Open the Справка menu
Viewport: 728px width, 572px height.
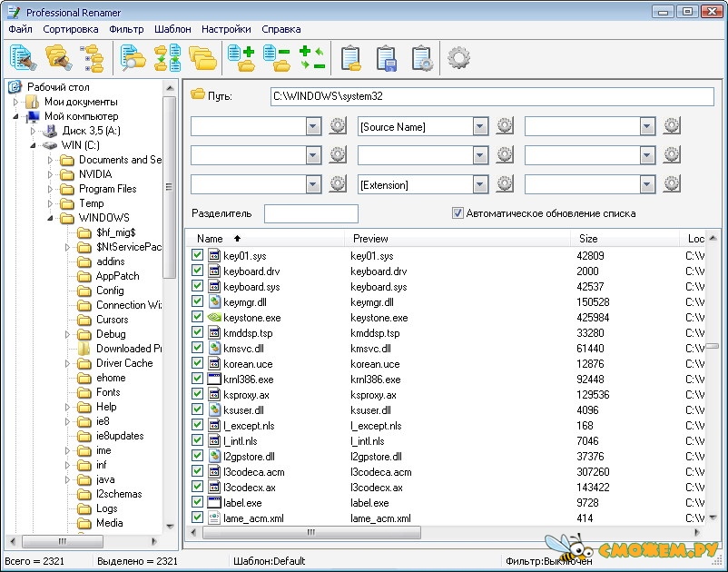281,29
